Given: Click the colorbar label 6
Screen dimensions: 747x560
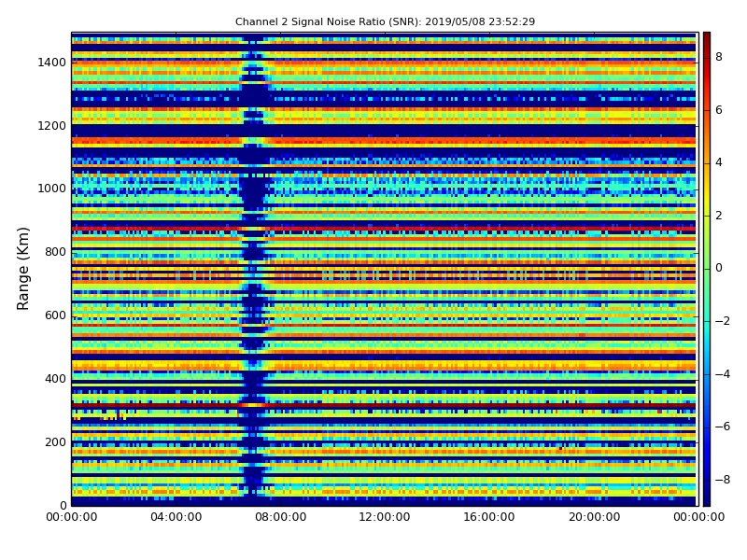Looking at the screenshot, I should pyautogui.click(x=719, y=110).
